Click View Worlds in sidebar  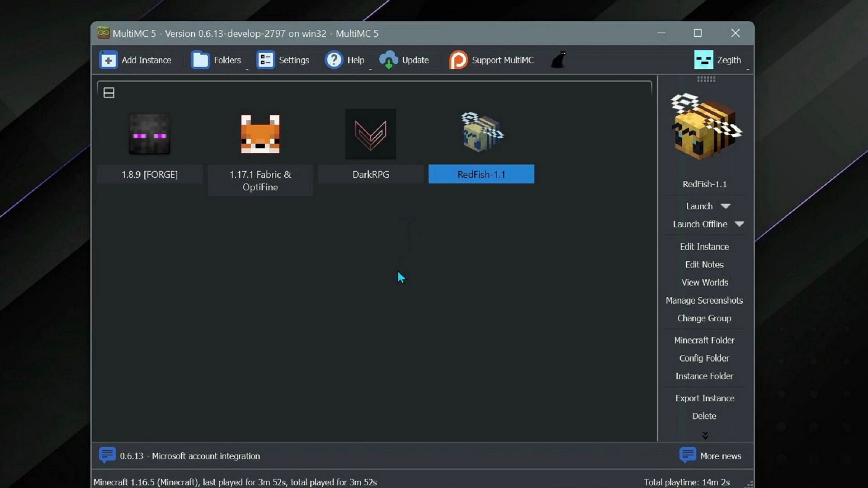(705, 282)
